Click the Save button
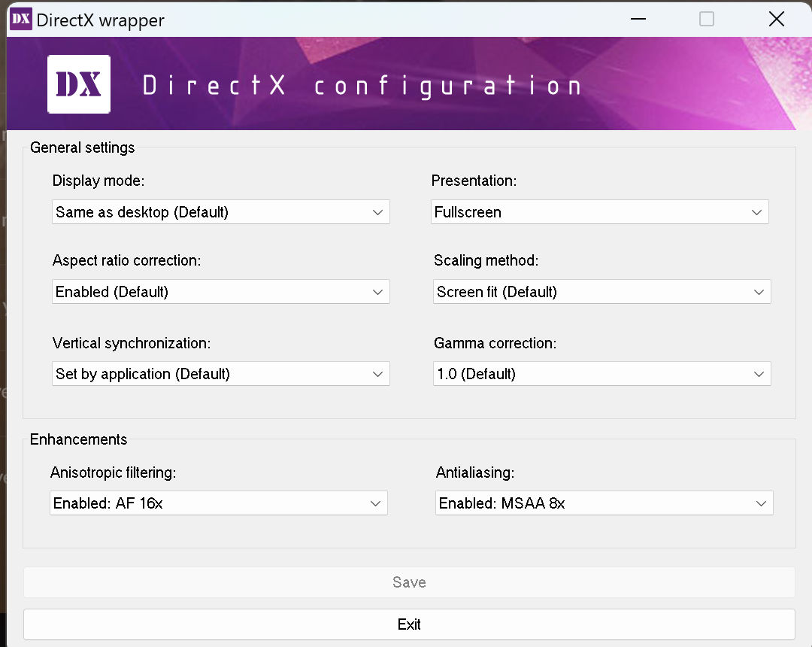This screenshot has width=812, height=647. 409,582
